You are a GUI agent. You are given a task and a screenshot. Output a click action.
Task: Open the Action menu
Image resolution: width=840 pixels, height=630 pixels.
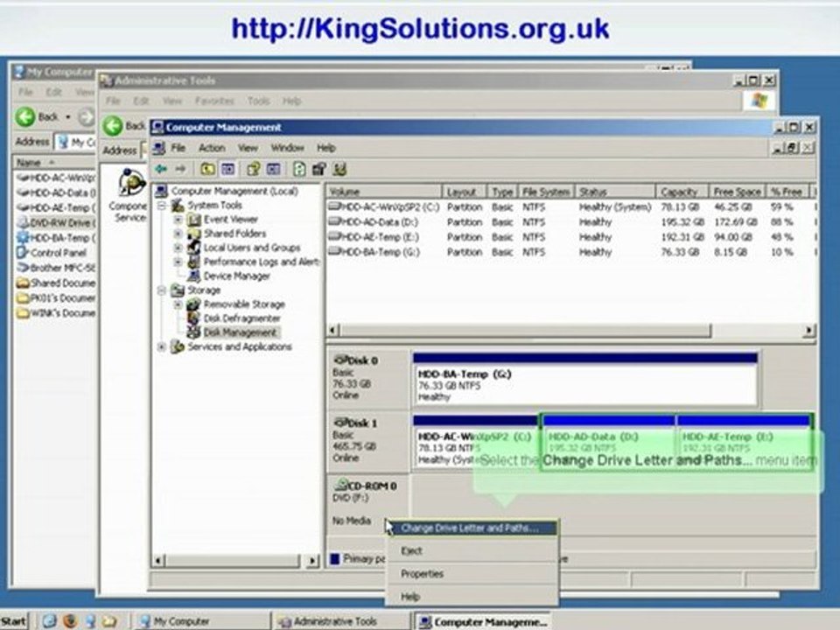(212, 148)
